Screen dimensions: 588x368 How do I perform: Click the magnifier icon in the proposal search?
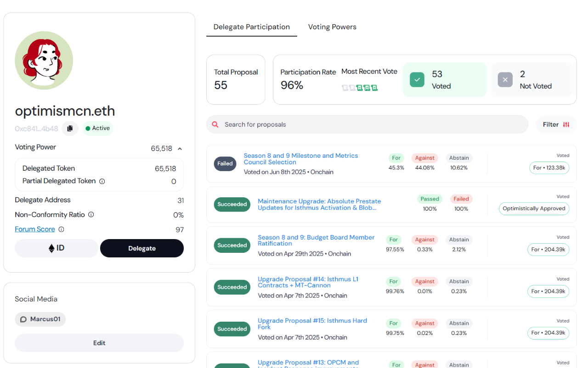coord(215,124)
